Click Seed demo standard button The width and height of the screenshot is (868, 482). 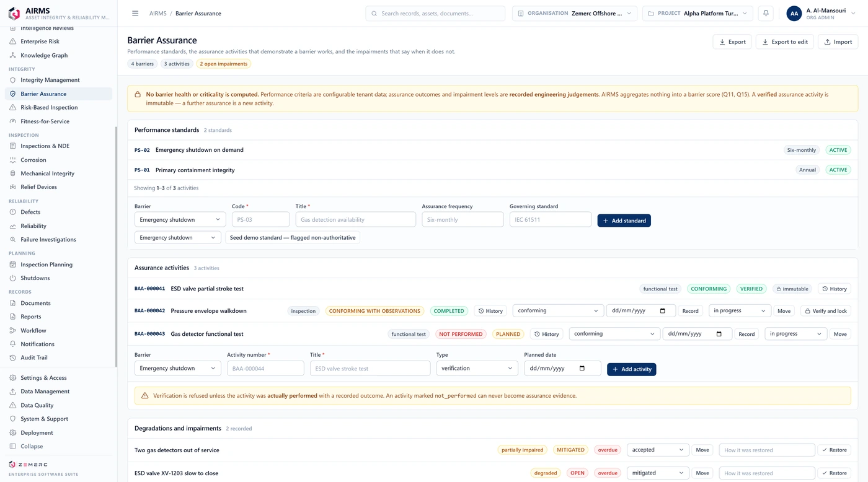tap(293, 237)
